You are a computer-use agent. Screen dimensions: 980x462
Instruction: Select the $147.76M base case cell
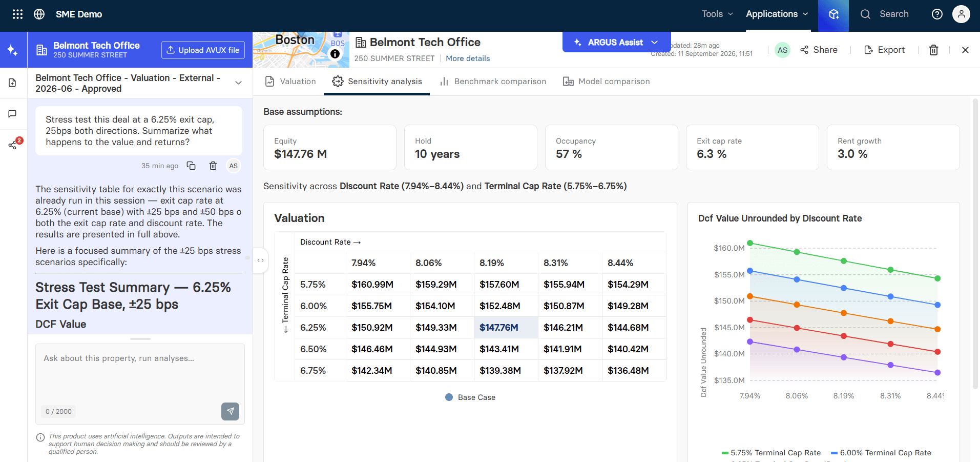point(506,328)
